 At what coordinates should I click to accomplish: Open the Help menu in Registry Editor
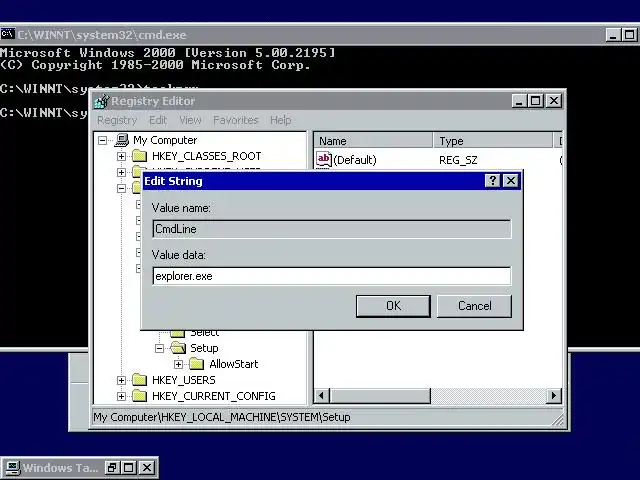tap(281, 120)
